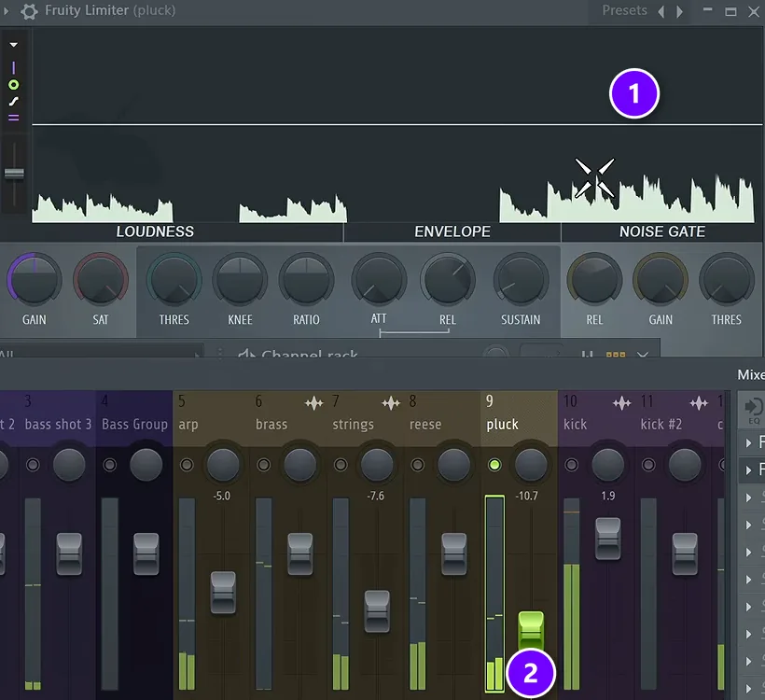Select the kick mixer track
Screen dimensions: 765x700
point(576,424)
